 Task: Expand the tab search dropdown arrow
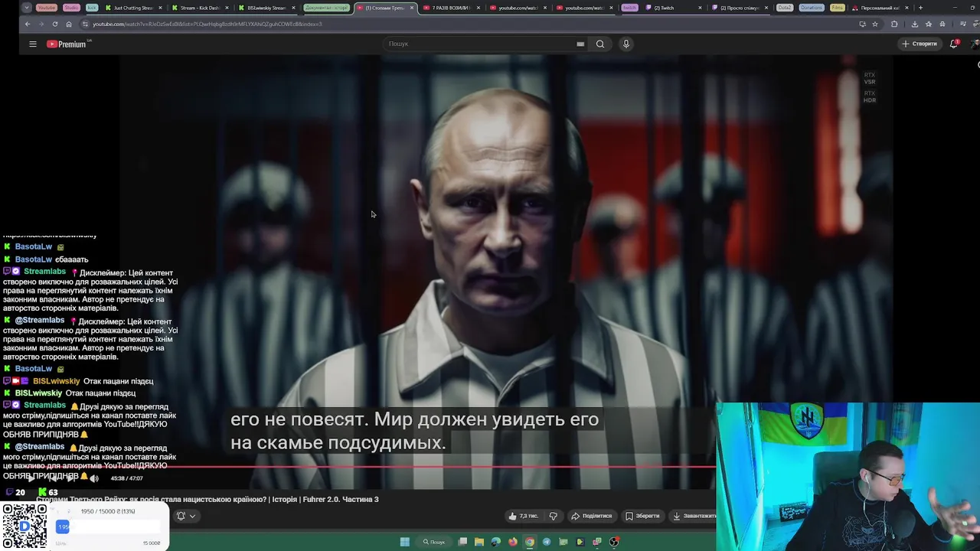pos(27,8)
